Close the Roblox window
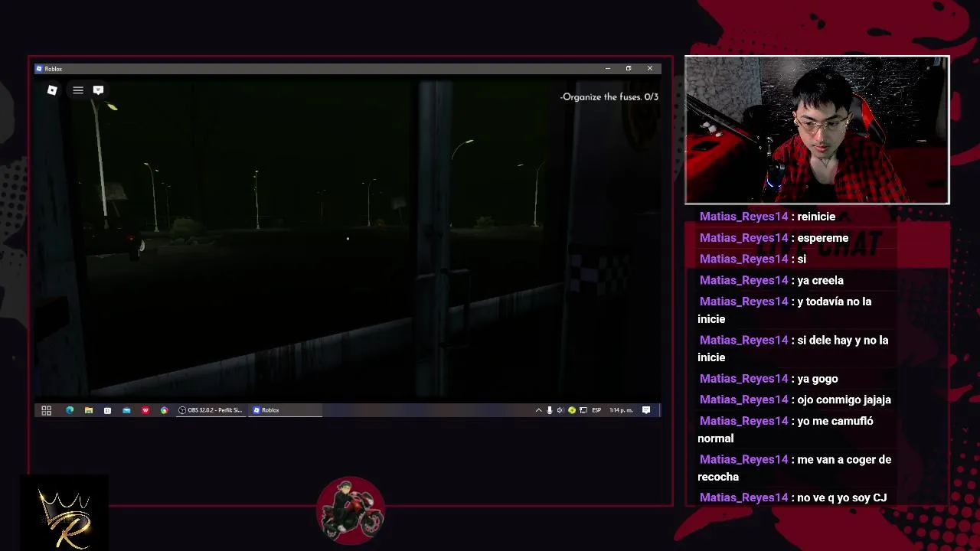The image size is (980, 551). (x=650, y=69)
